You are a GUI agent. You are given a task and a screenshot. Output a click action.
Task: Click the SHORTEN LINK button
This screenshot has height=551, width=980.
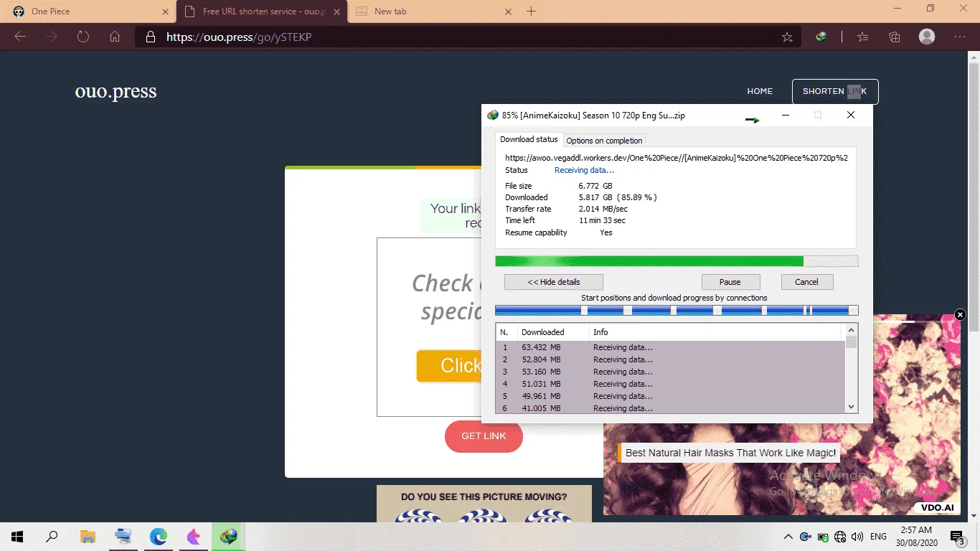tap(835, 91)
